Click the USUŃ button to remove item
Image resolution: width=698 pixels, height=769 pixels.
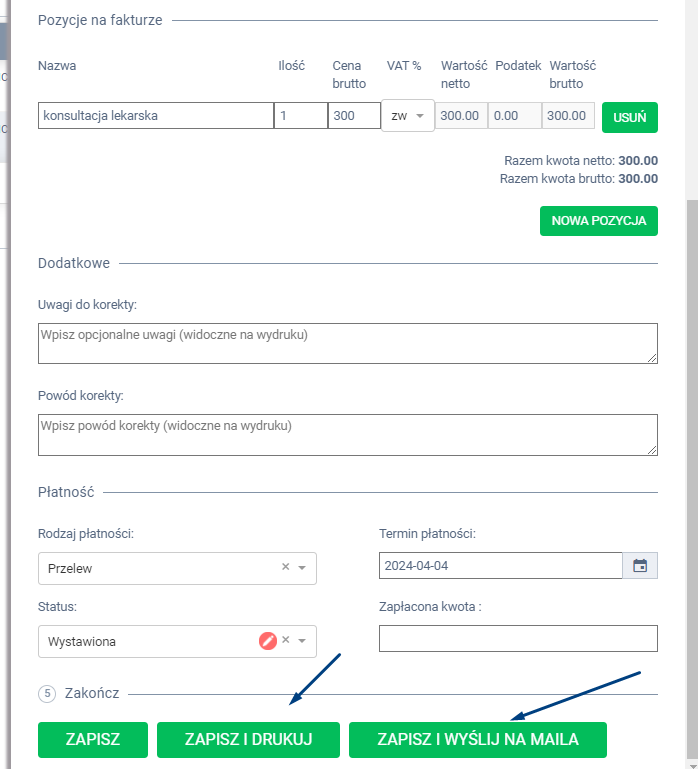(x=629, y=116)
